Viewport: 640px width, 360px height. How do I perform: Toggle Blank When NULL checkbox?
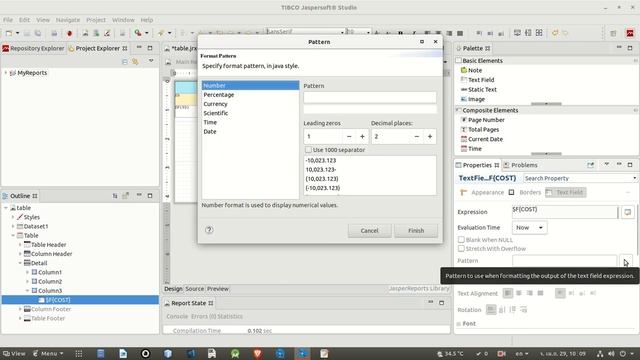click(x=461, y=240)
